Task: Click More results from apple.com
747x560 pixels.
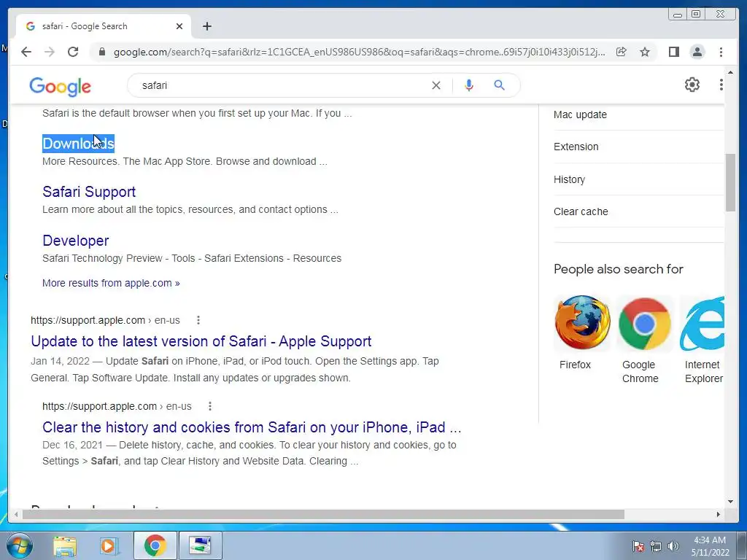Action: [x=111, y=283]
